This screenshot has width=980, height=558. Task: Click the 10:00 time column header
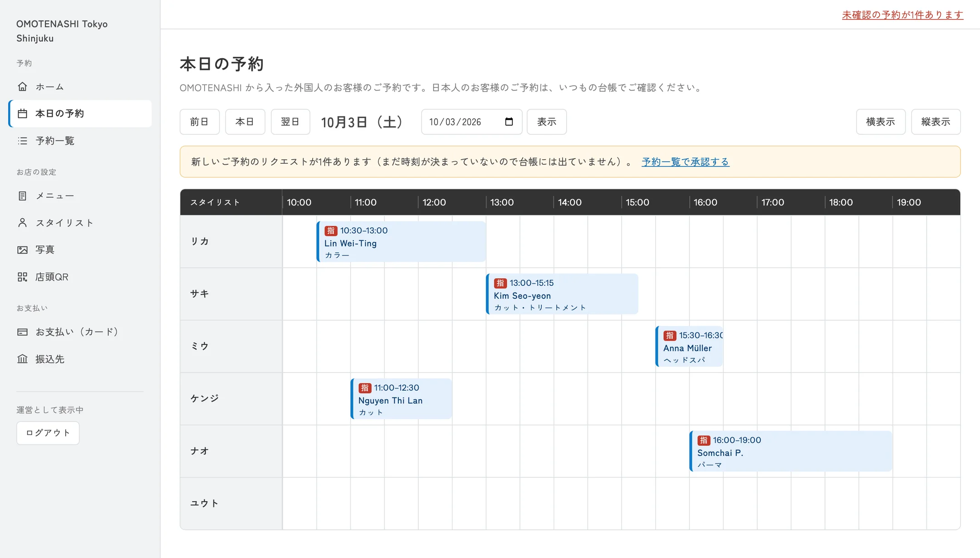pyautogui.click(x=299, y=202)
